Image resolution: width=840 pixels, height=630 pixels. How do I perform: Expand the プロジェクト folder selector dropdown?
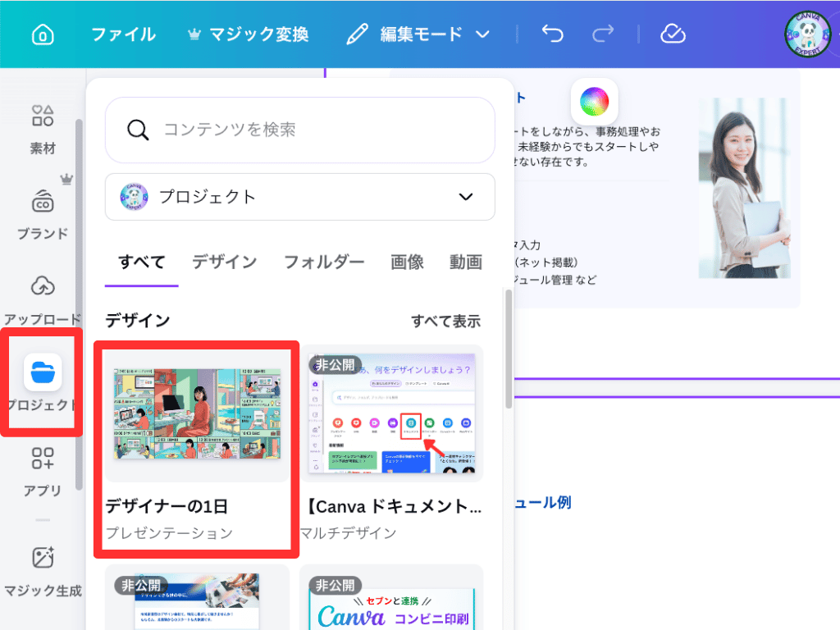(465, 197)
